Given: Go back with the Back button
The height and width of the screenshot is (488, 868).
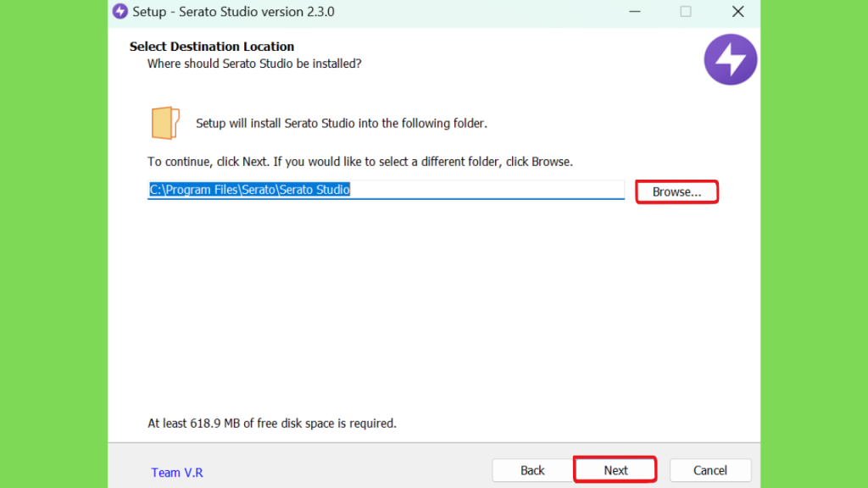Looking at the screenshot, I should [x=532, y=470].
